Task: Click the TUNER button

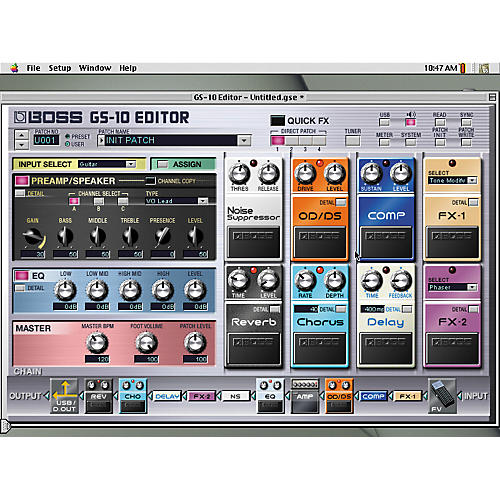Action: pos(353,141)
